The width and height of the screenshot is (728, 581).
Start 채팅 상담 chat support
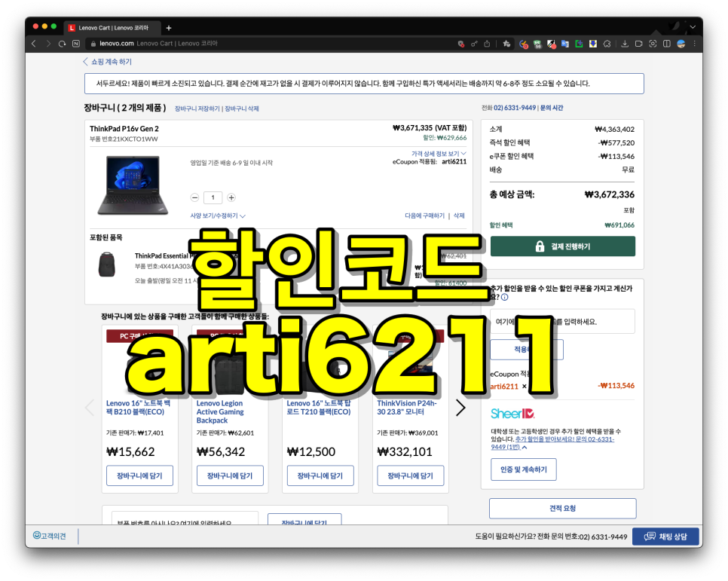(x=665, y=537)
